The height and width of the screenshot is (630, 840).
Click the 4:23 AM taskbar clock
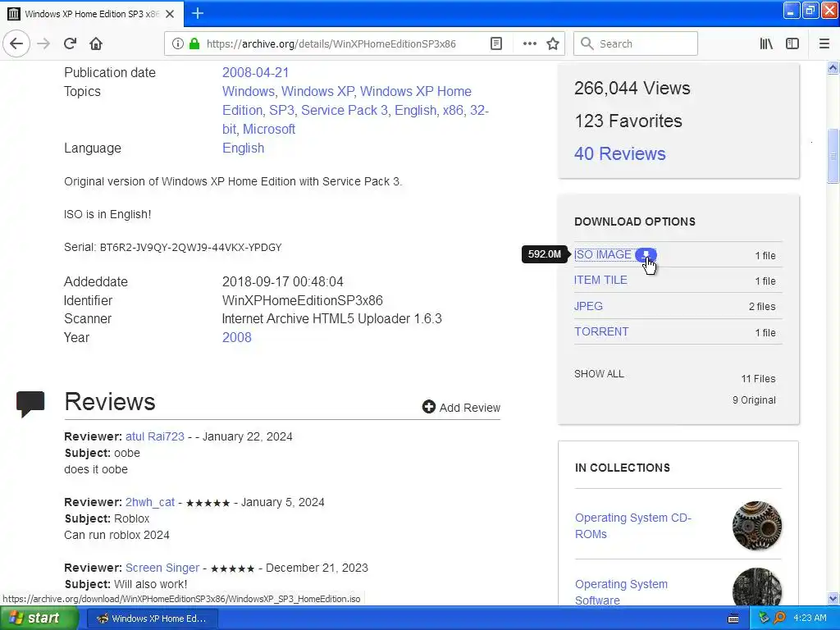coord(810,619)
